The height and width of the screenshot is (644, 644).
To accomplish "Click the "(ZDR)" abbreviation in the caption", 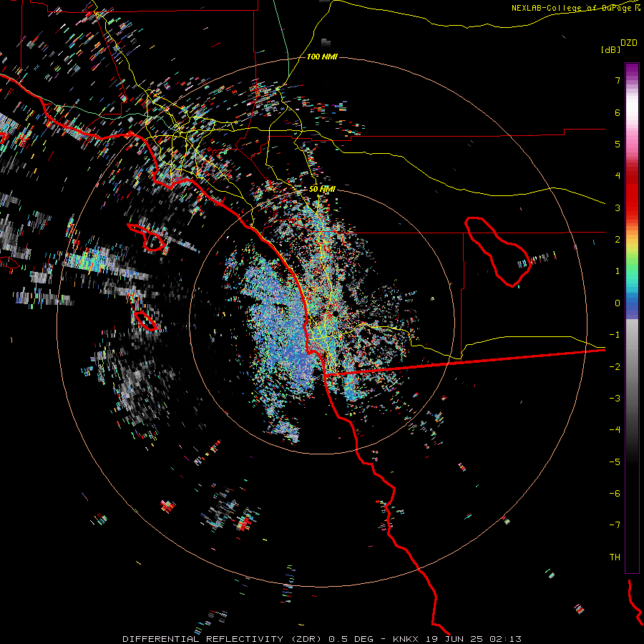I will [307, 639].
